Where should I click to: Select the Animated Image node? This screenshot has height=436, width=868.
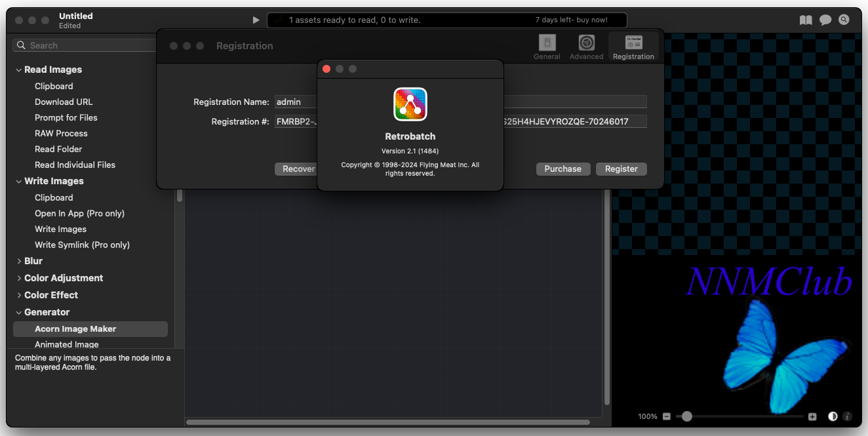coord(67,344)
